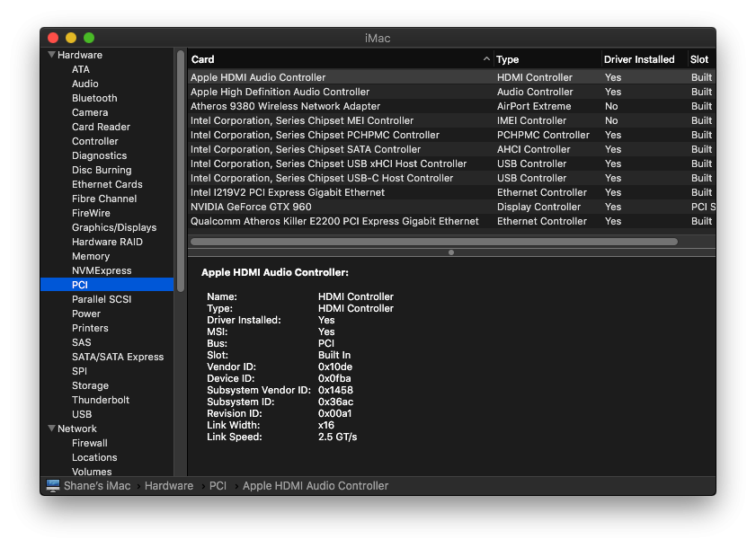Screen dimensions: 756x548
Task: Select Camera in the sidebar
Action: pyautogui.click(x=90, y=112)
